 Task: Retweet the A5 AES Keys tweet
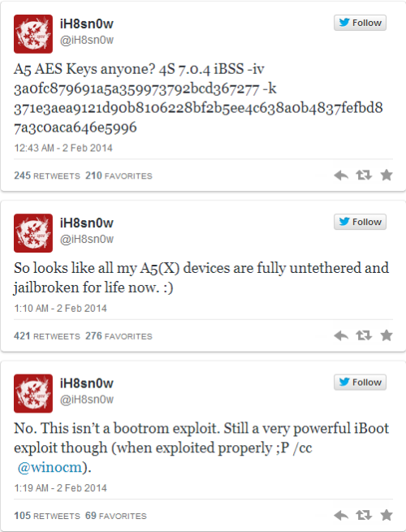coord(364,175)
